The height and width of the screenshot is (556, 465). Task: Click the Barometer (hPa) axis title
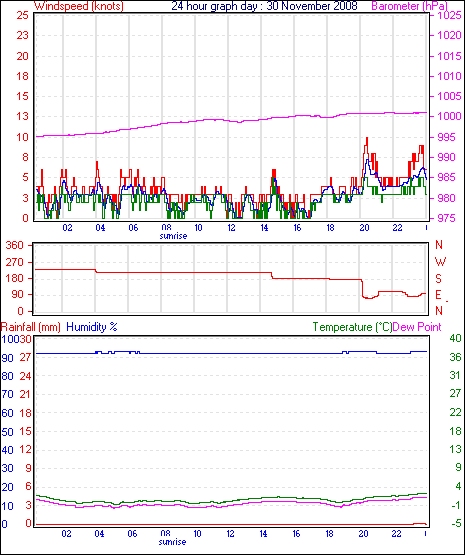click(x=409, y=6)
